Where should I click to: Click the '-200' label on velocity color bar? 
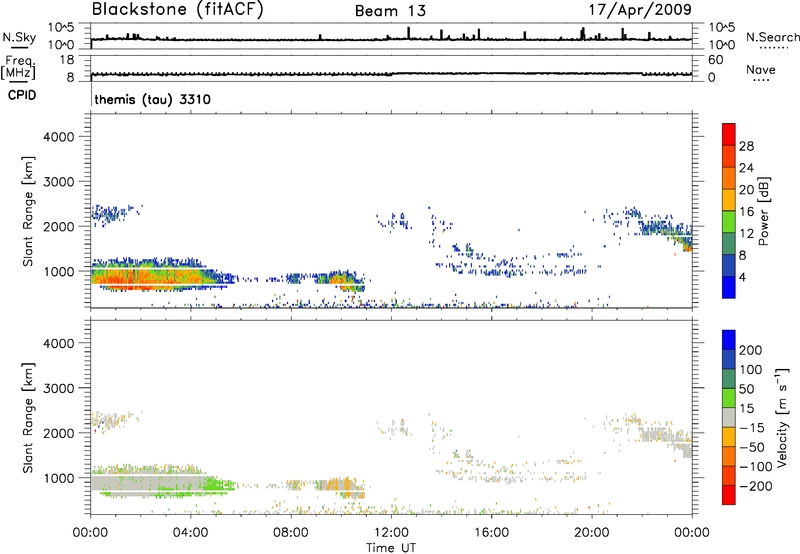[756, 486]
